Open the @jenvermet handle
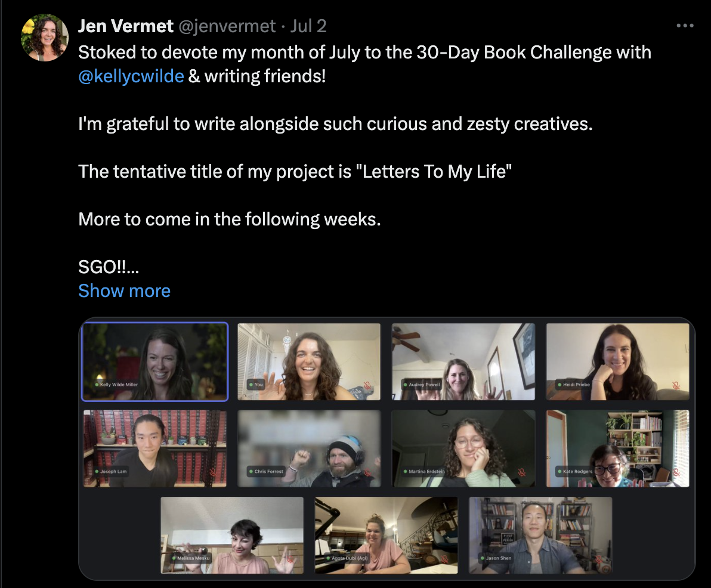 [x=227, y=26]
